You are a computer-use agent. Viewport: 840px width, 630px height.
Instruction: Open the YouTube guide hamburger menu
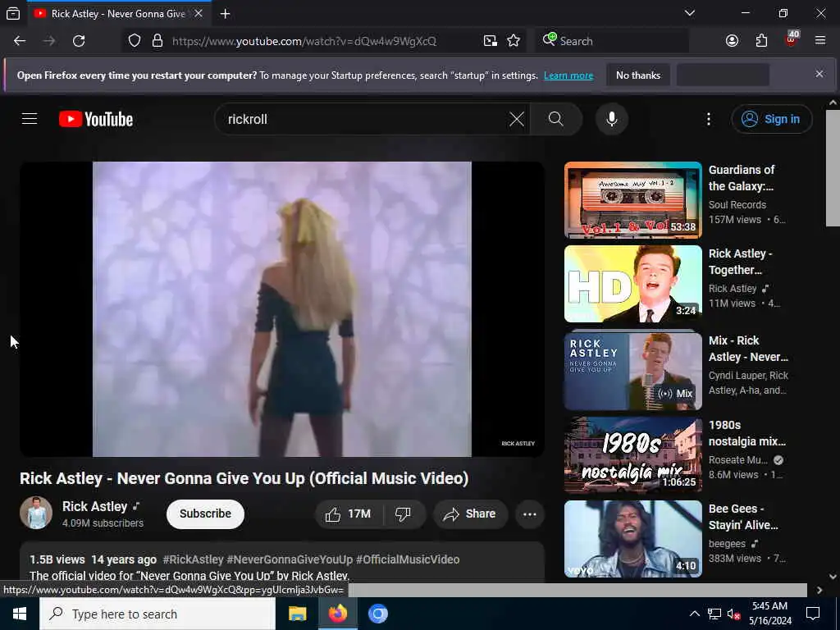point(30,119)
